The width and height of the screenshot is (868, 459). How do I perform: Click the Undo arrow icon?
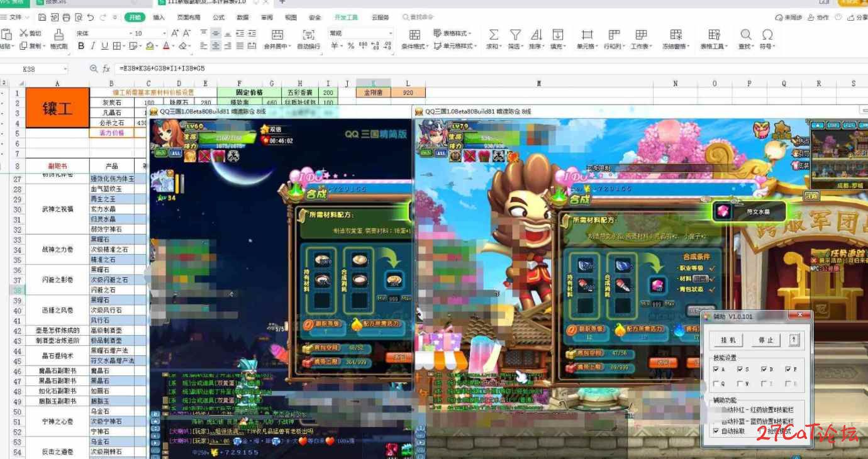point(91,18)
